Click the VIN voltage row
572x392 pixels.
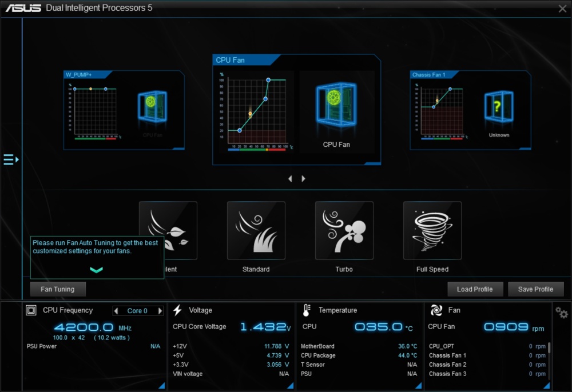point(231,374)
